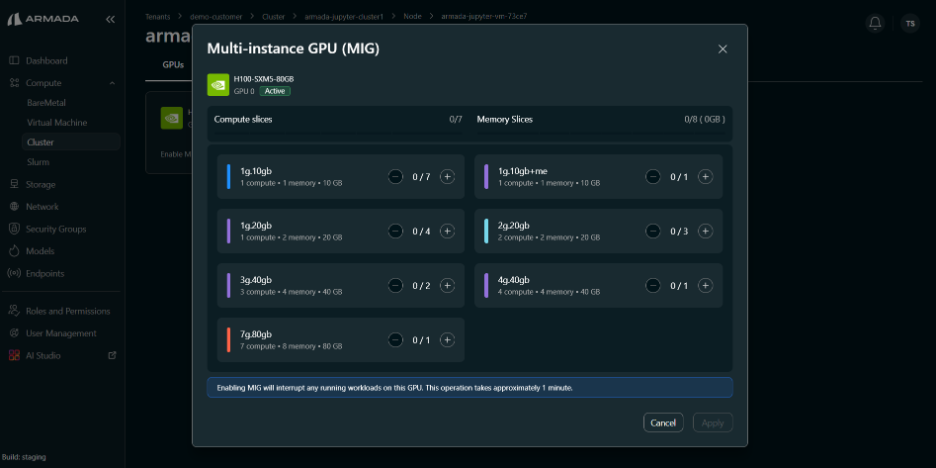The image size is (936, 468).
Task: Add a 4g.40gb instance
Action: [705, 285]
